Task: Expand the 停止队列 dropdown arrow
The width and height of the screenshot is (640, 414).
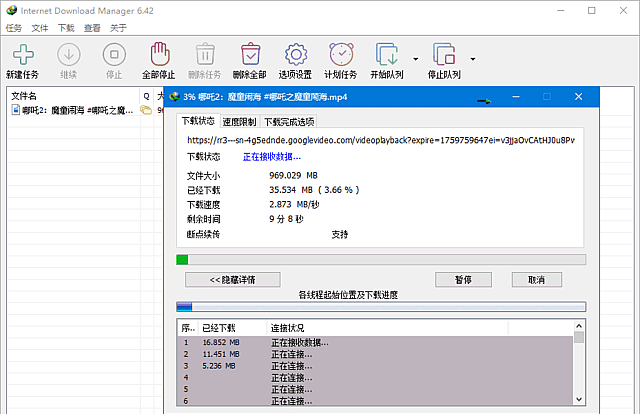Action: point(473,59)
